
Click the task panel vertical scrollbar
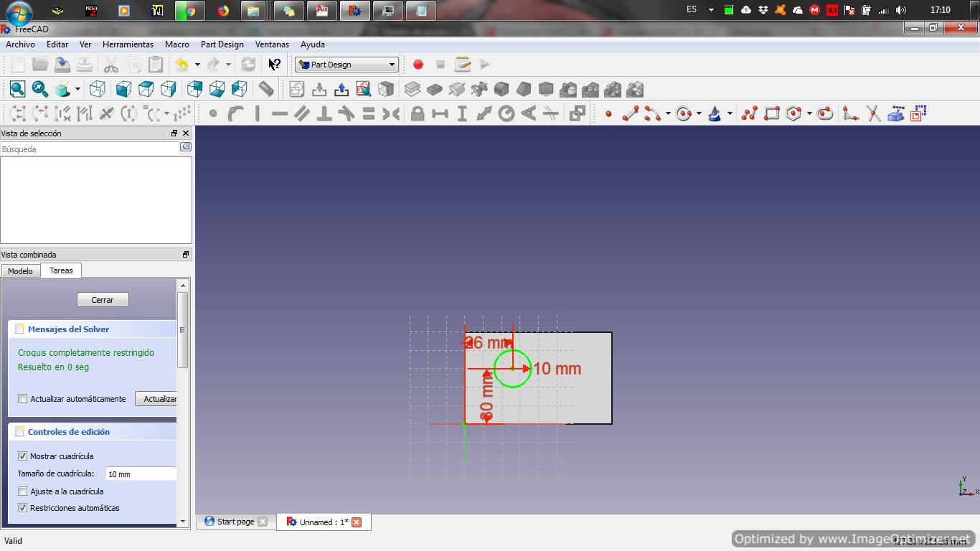(x=184, y=330)
